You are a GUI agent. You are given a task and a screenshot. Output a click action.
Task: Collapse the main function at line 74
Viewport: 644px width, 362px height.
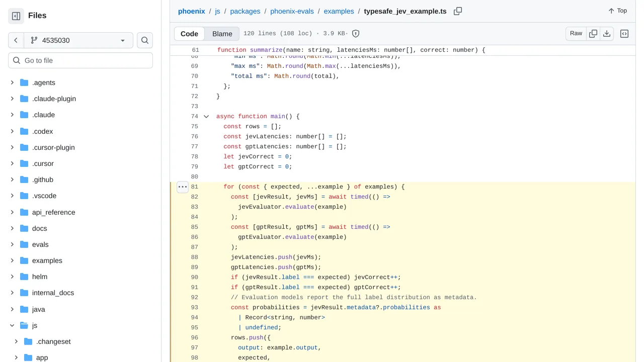tap(206, 117)
